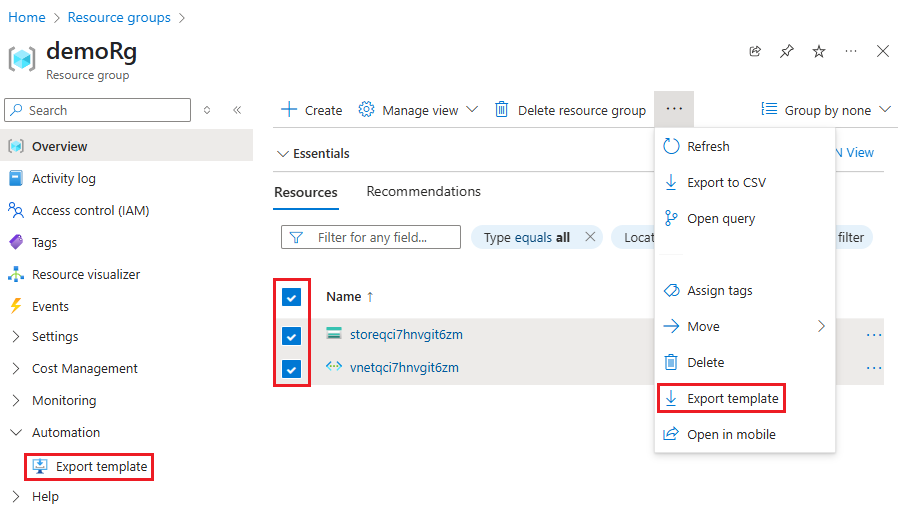Collapse the Essentials section
The height and width of the screenshot is (510, 898).
tap(313, 153)
